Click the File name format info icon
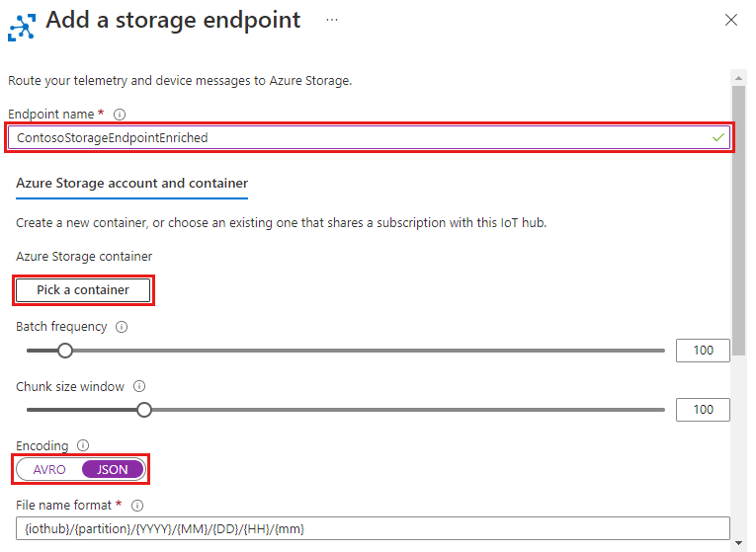This screenshot has width=756, height=552. tap(137, 506)
